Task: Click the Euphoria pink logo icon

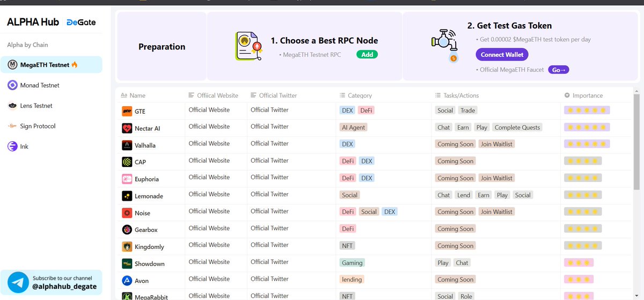Action: [x=127, y=179]
